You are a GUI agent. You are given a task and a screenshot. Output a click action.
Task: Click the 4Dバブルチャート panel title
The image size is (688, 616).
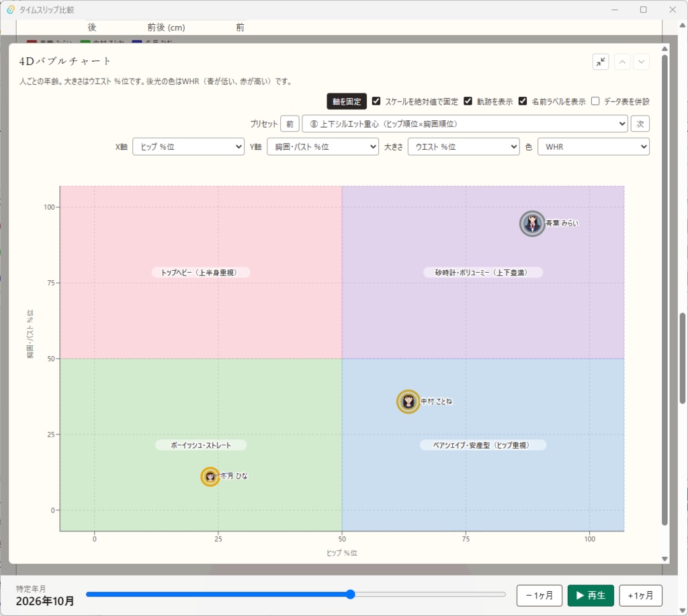[64, 61]
